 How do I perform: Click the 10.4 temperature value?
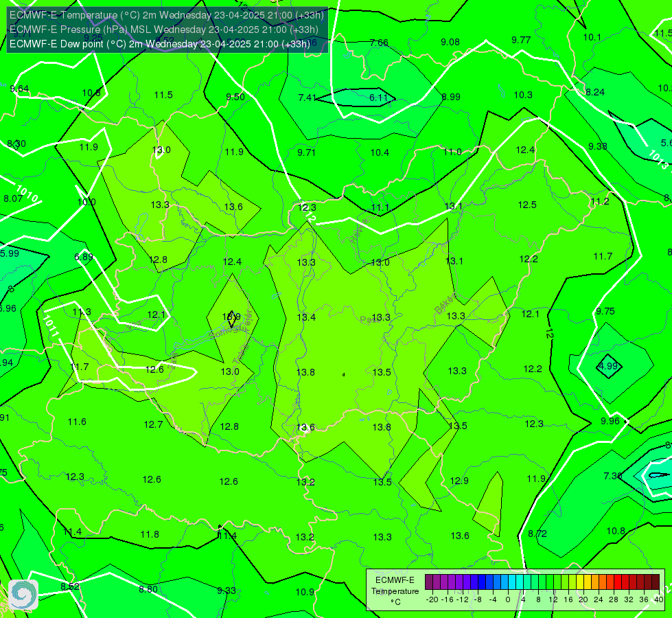380,152
